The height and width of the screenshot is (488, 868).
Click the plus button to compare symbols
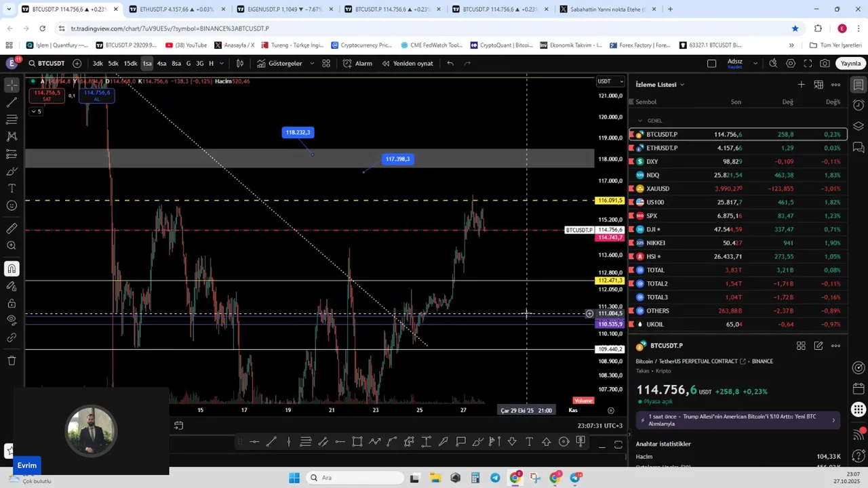[x=77, y=63]
